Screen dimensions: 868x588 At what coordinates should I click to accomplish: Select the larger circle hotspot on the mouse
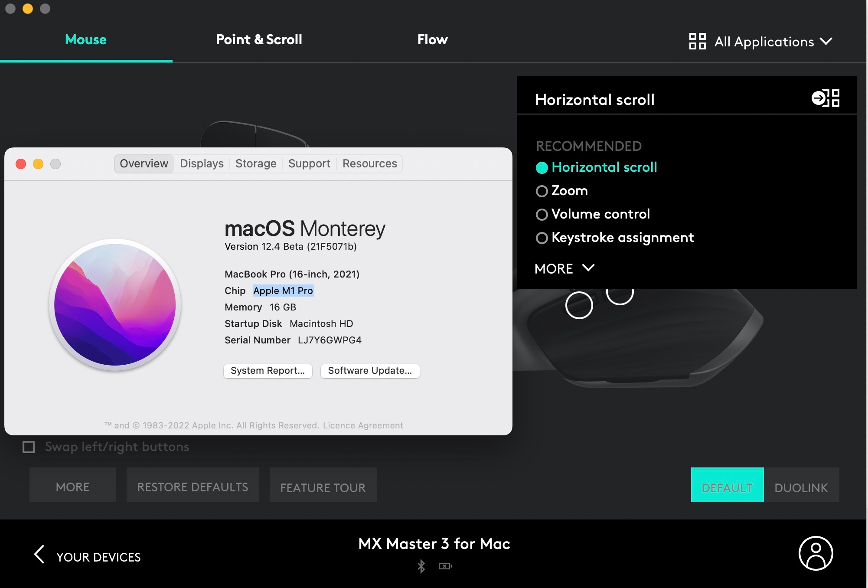click(579, 305)
